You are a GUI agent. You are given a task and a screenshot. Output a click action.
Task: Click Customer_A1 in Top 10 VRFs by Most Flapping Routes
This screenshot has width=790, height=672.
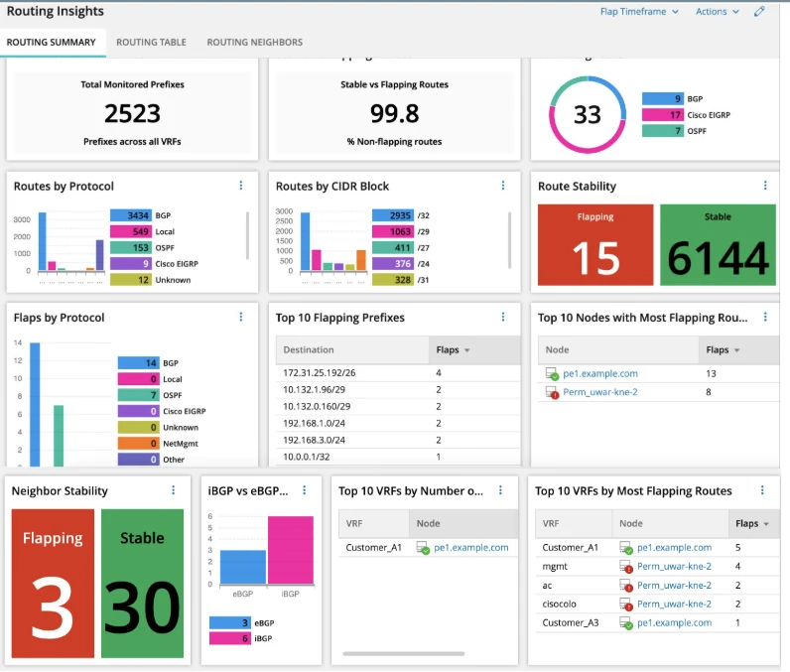pyautogui.click(x=570, y=548)
